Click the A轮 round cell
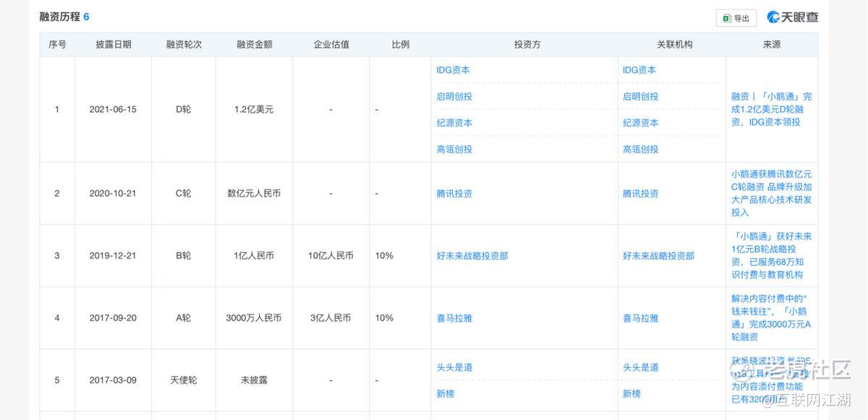868x420 pixels. [x=184, y=318]
